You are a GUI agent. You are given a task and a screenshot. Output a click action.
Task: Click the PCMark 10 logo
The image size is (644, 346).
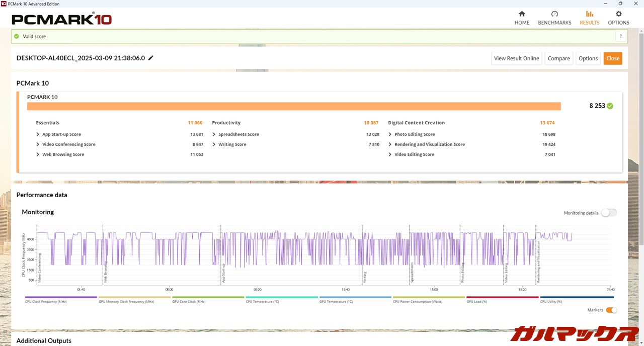[61, 19]
